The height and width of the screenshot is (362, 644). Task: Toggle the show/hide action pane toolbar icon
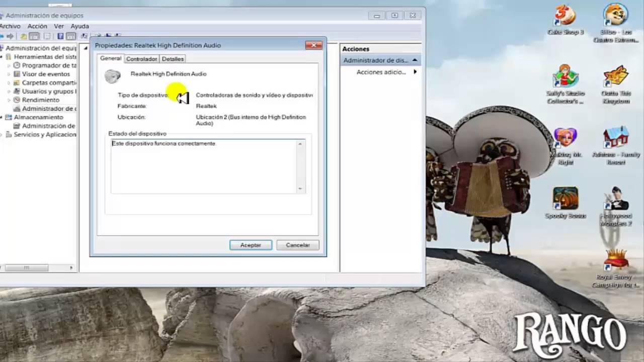tap(70, 36)
